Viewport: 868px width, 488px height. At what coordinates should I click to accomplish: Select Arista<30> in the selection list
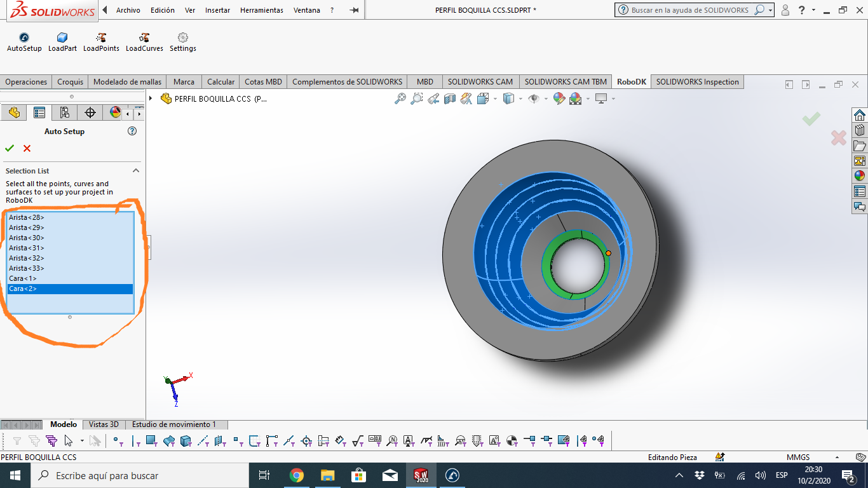point(27,238)
